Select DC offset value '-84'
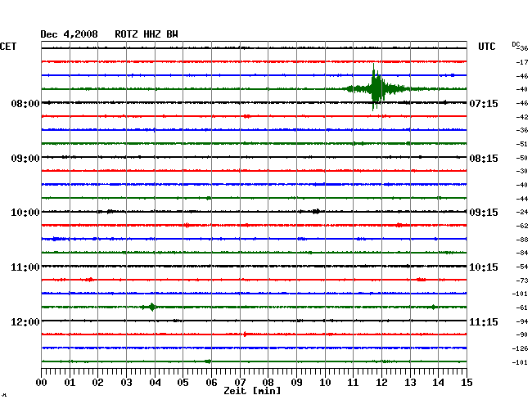This screenshot has height=404, width=532. coord(522,254)
